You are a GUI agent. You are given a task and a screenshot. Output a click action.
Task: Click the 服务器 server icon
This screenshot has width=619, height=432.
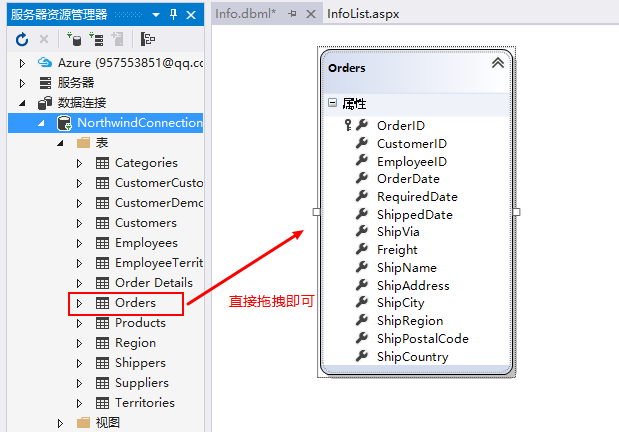45,83
